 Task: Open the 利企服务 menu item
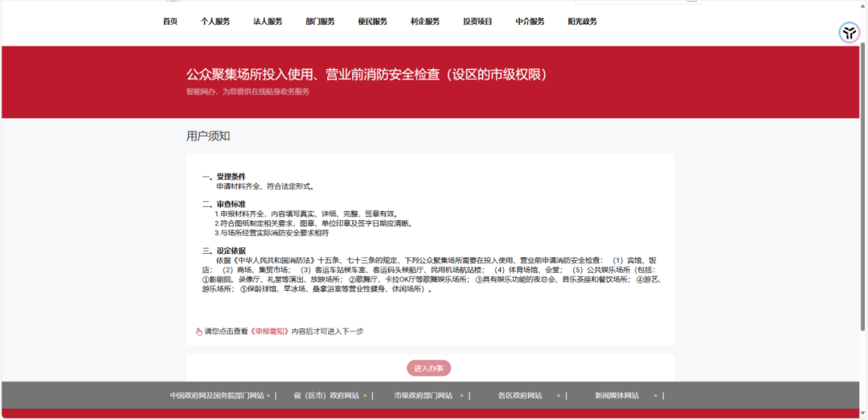424,22
